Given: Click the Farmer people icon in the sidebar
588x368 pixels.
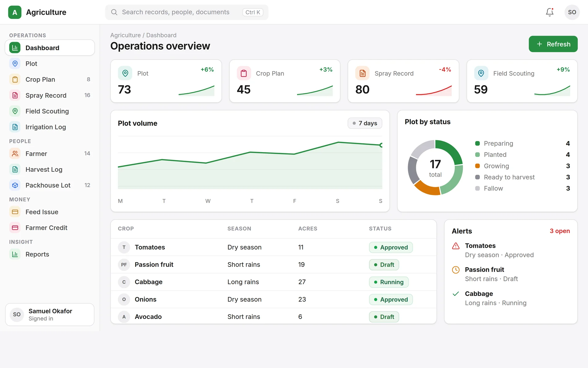Looking at the screenshot, I should tap(15, 154).
